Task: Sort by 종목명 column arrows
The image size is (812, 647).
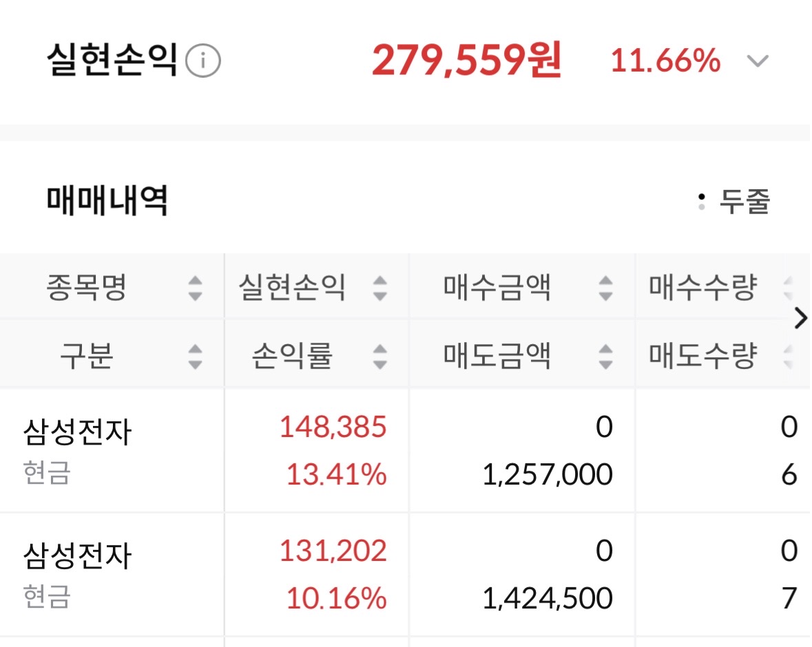Action: point(196,288)
